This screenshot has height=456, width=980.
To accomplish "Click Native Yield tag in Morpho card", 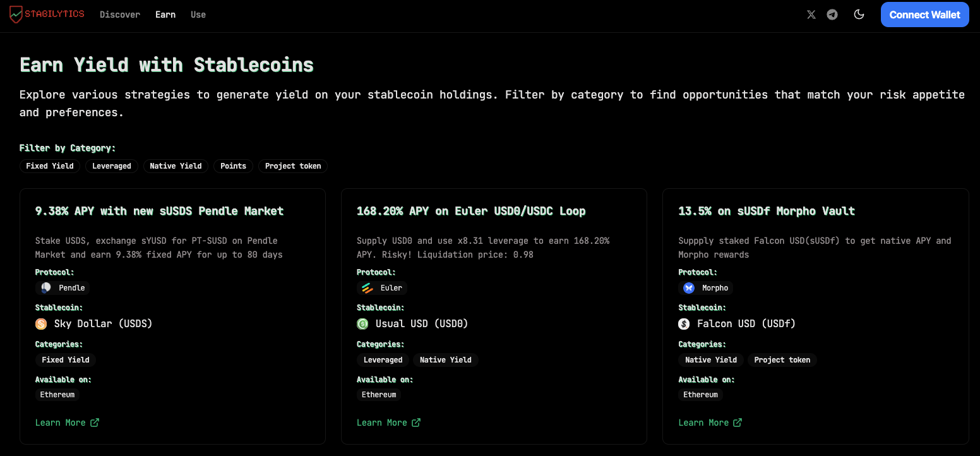I will coord(711,360).
